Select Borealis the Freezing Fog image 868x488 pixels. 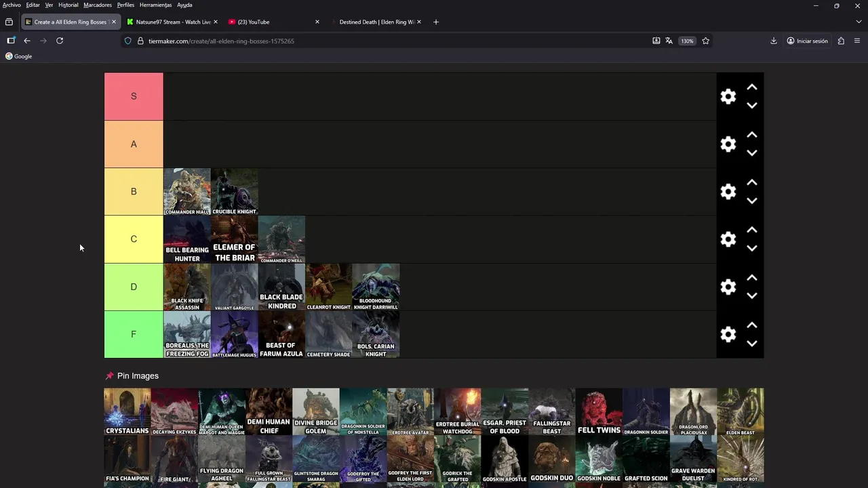(187, 334)
